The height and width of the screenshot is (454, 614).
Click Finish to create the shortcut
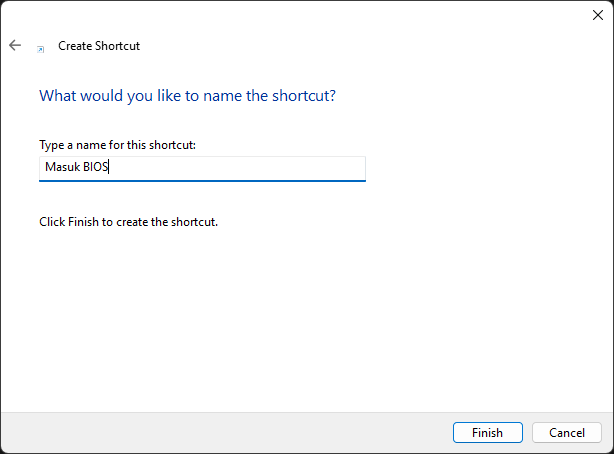[488, 432]
